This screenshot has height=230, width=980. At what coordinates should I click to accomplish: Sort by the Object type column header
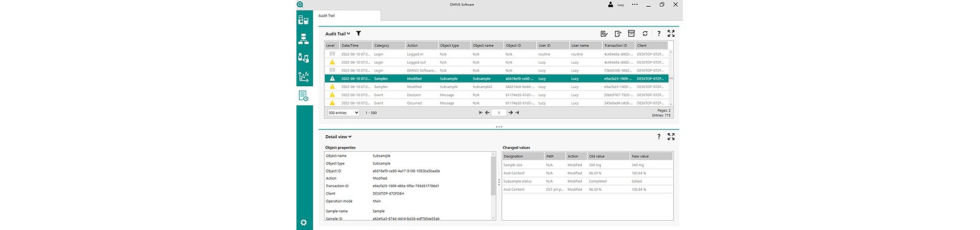click(x=454, y=45)
